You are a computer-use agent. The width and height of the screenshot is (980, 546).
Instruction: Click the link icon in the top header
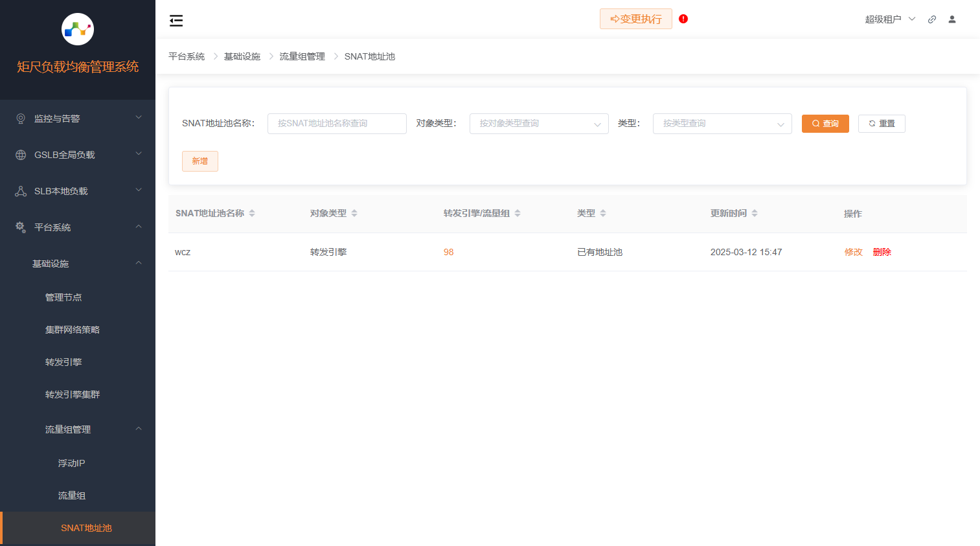coord(932,19)
